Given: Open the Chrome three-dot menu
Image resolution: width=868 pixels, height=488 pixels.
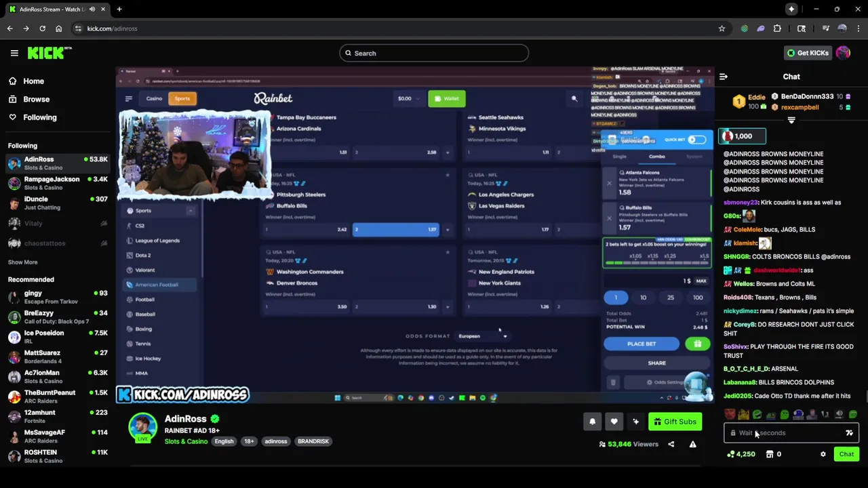Looking at the screenshot, I should (859, 28).
